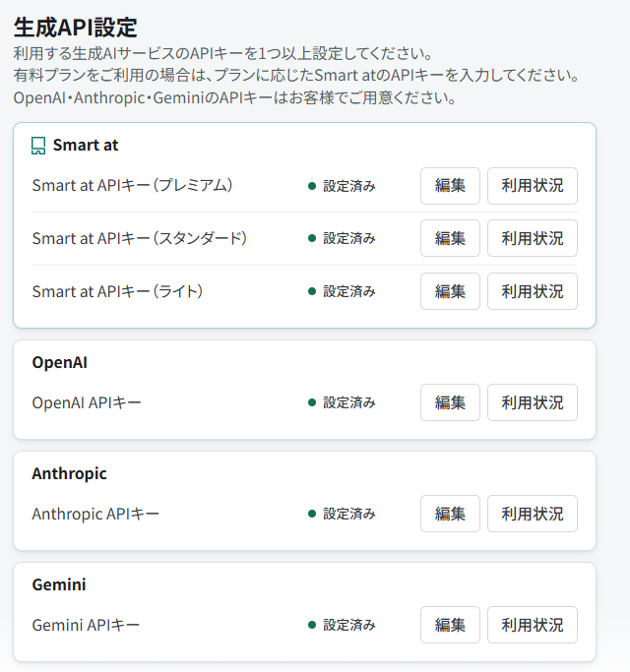Click the 設定済み status in premium row
The image size is (630, 672).
click(342, 186)
